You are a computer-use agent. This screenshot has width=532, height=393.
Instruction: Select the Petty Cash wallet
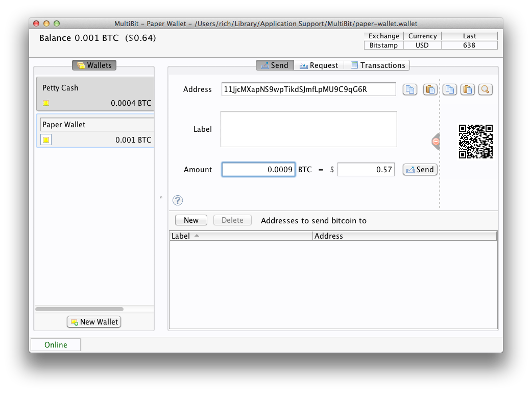click(94, 94)
